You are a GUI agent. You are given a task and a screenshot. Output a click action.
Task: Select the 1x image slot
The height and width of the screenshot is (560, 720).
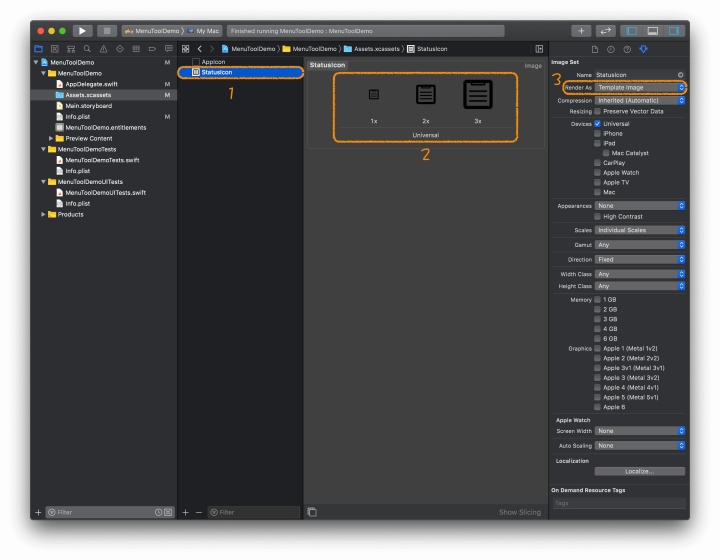click(x=374, y=95)
